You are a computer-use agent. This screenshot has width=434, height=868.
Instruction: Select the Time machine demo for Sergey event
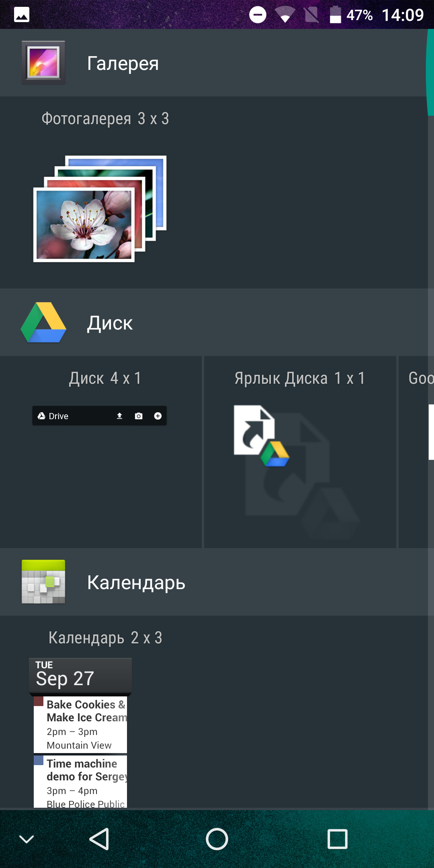pos(80,782)
